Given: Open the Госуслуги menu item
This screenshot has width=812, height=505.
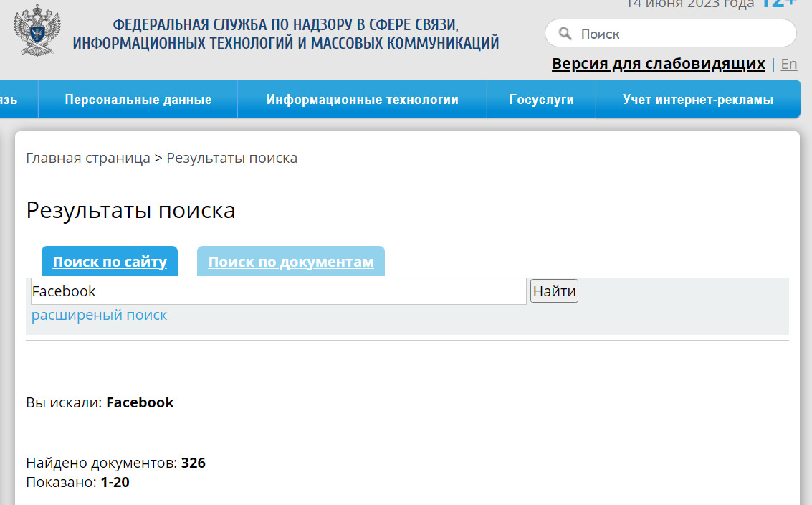Looking at the screenshot, I should [x=541, y=100].
